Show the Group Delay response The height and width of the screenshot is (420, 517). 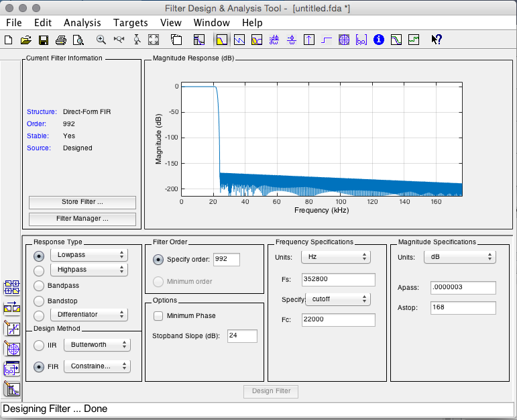[274, 40]
